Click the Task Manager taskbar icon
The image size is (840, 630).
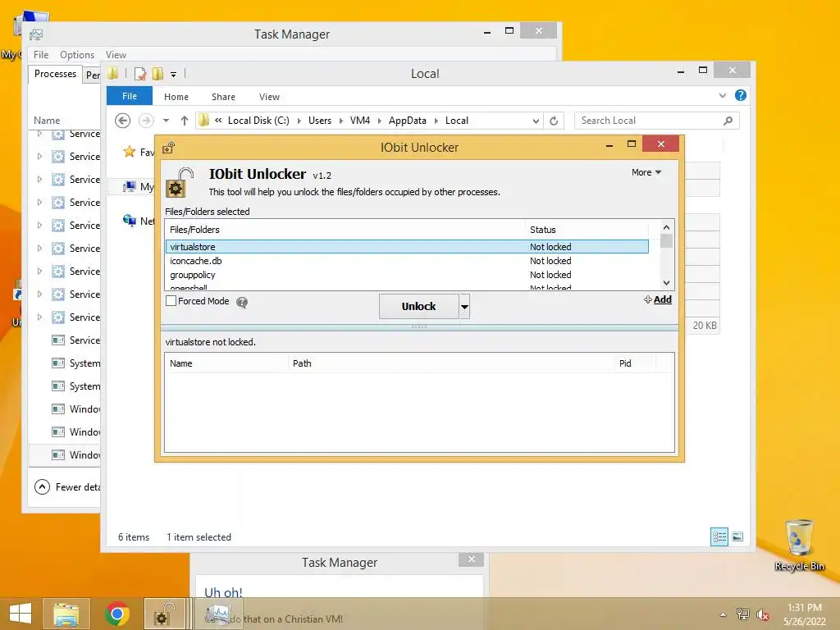pyautogui.click(x=218, y=614)
